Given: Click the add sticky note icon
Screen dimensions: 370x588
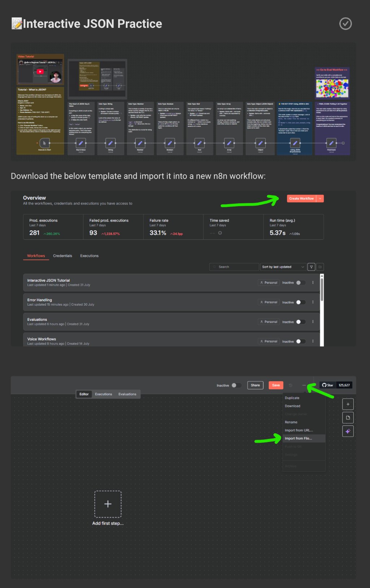Looking at the screenshot, I should click(348, 418).
